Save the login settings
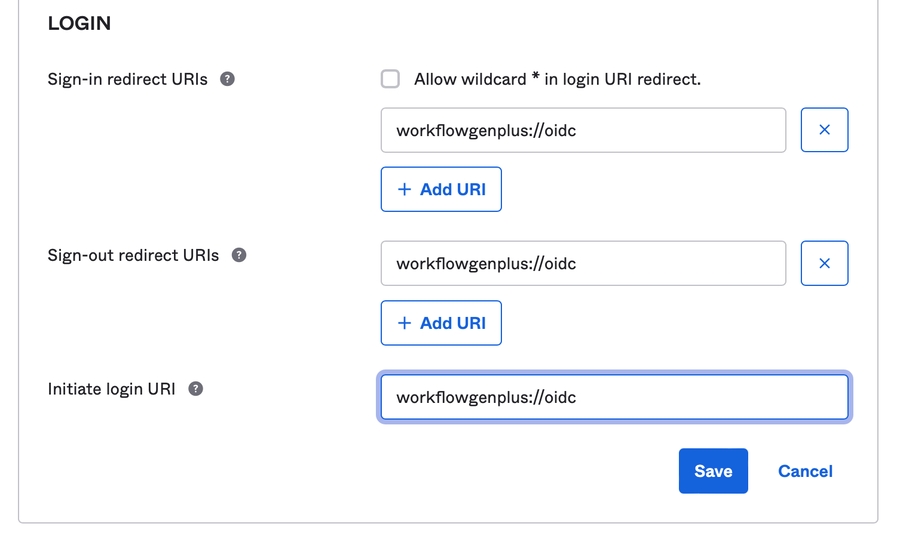 click(x=713, y=471)
